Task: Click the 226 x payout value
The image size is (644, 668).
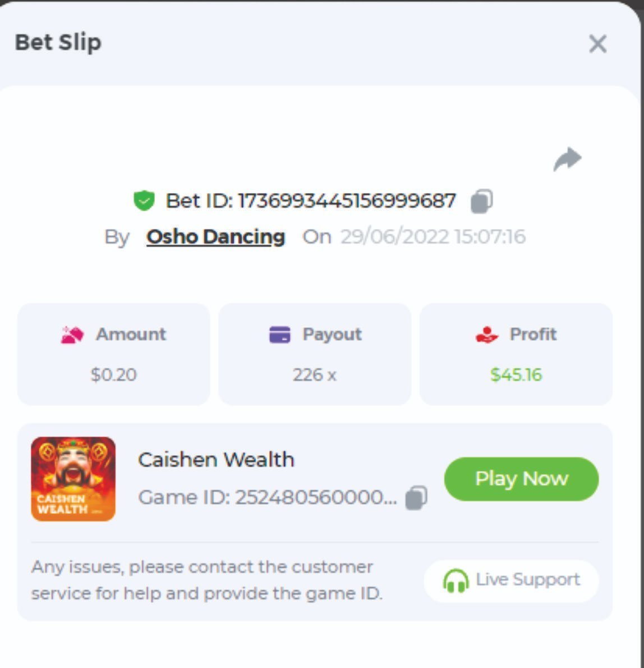Action: click(315, 375)
